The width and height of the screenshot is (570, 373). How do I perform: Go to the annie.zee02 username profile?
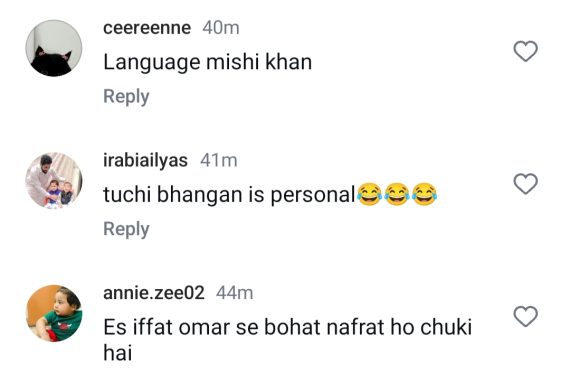pos(154,293)
